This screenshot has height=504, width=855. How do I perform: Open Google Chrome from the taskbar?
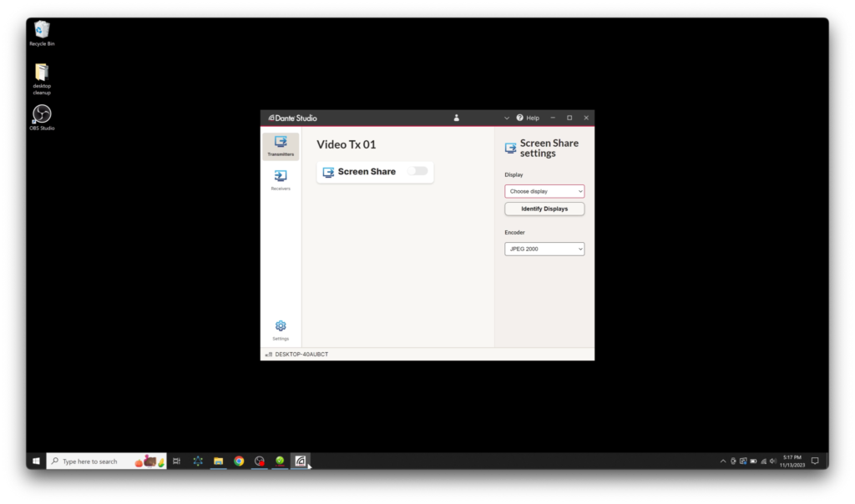(239, 461)
